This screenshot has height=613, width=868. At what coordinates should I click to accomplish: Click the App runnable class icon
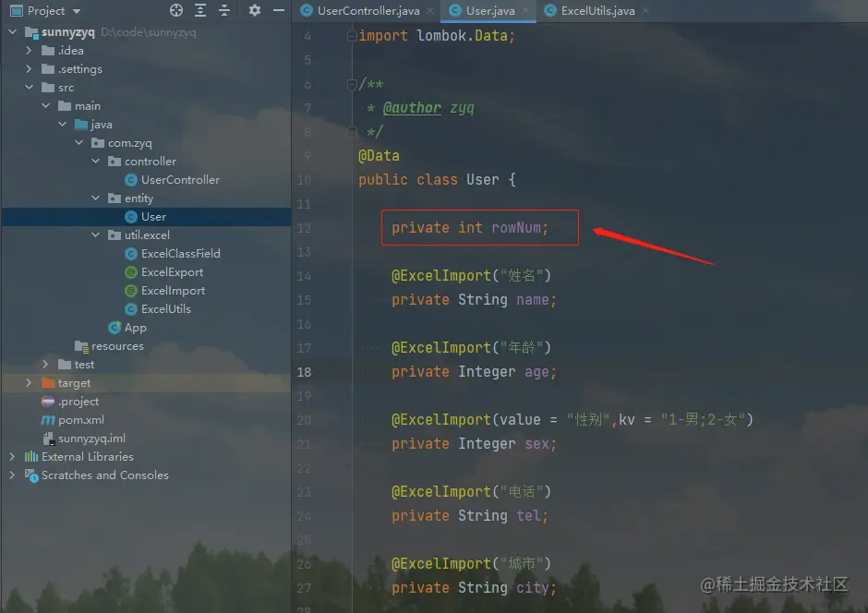[115, 328]
